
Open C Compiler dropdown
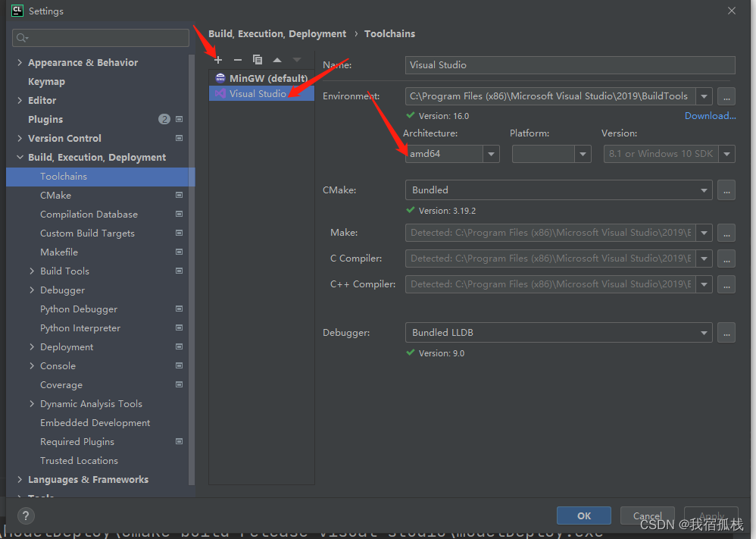coord(704,259)
